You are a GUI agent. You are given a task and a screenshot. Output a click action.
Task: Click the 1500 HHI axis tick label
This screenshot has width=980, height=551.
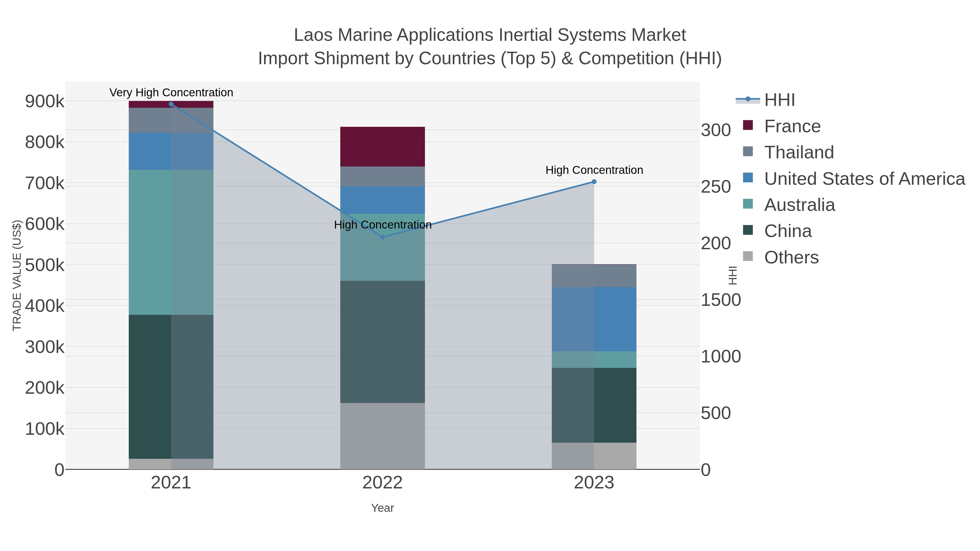(721, 300)
